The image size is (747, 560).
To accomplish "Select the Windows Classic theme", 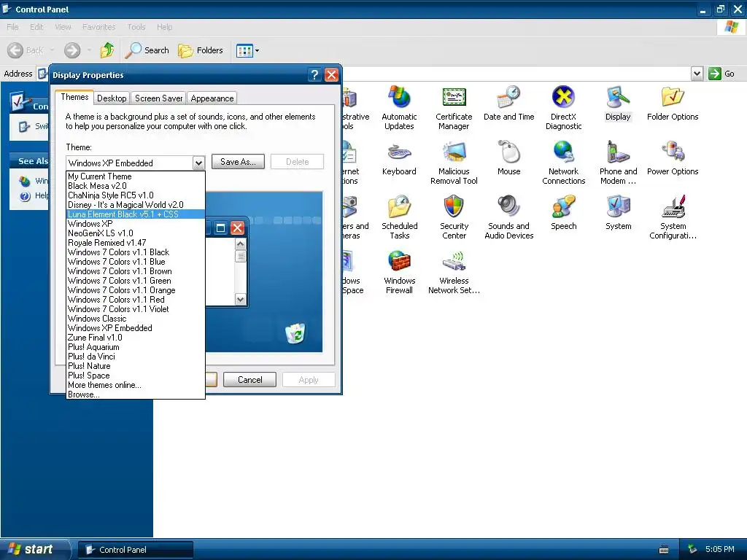I will click(x=135, y=319).
